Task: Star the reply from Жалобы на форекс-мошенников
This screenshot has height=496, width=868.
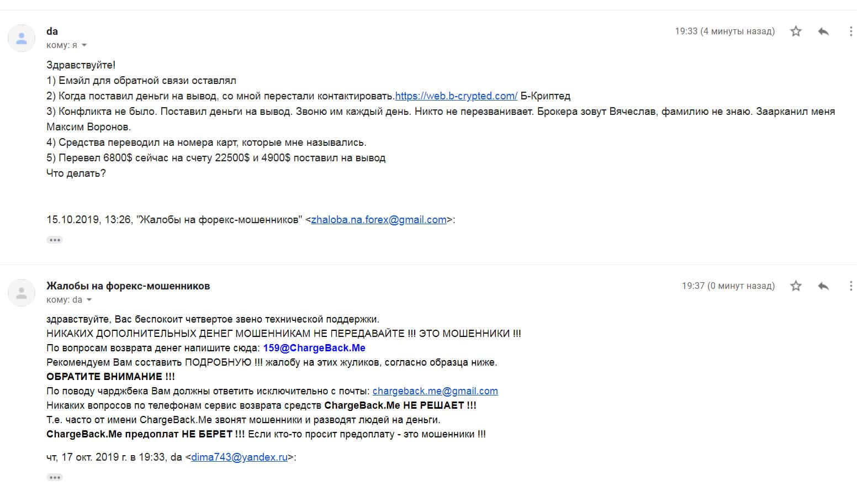Action: pyautogui.click(x=796, y=286)
